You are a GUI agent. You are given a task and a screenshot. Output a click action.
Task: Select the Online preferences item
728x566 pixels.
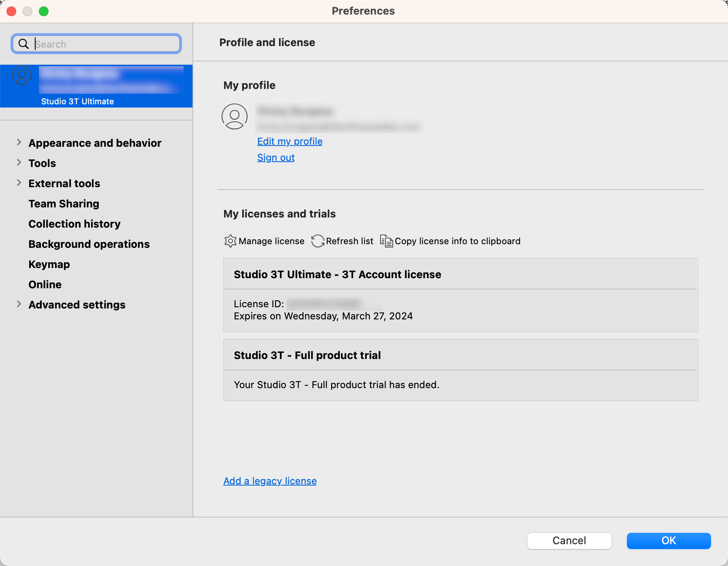pyautogui.click(x=45, y=285)
